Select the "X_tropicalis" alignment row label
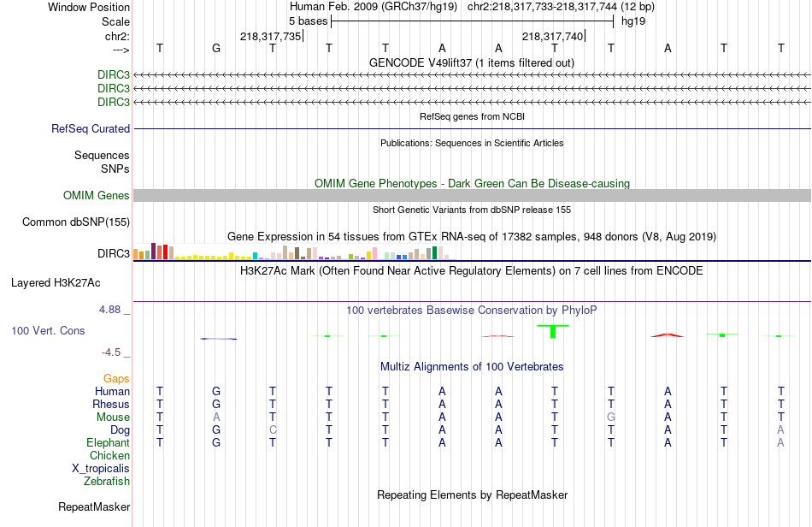812x527 pixels. pyautogui.click(x=101, y=469)
